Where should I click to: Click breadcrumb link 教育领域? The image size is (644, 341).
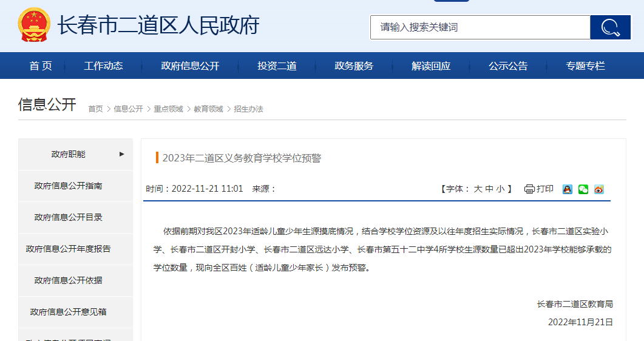pos(208,109)
